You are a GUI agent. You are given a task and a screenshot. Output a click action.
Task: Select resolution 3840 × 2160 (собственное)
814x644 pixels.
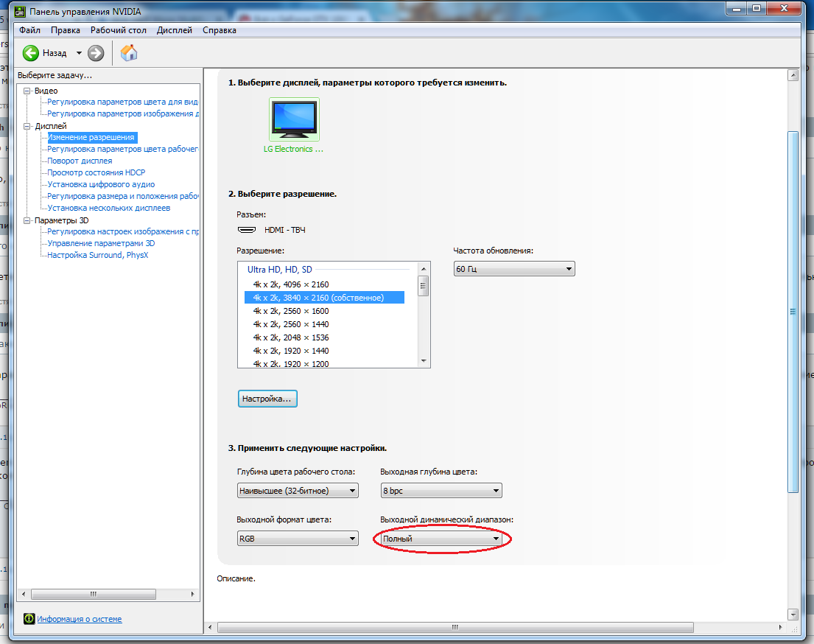(324, 298)
